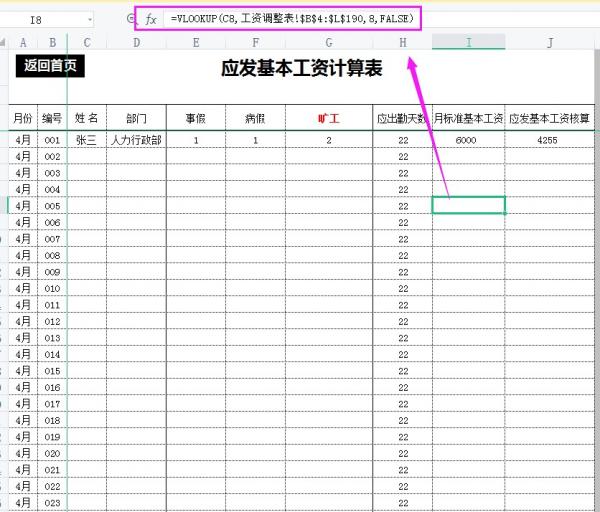Click employee number cell 023

(52, 503)
